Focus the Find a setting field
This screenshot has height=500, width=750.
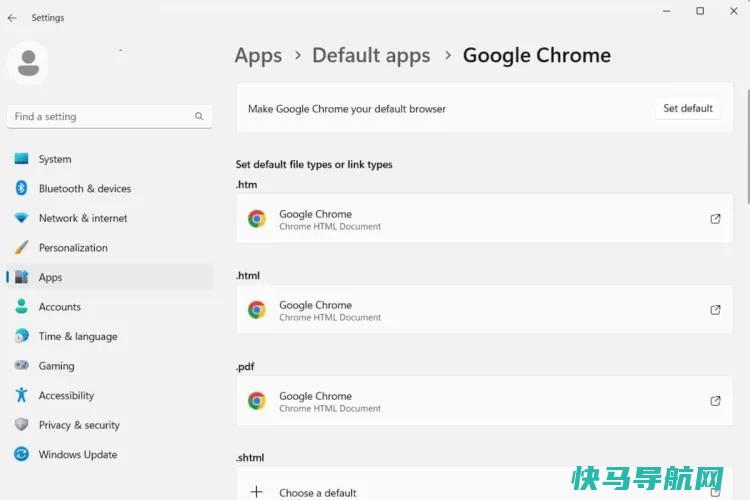pos(110,116)
